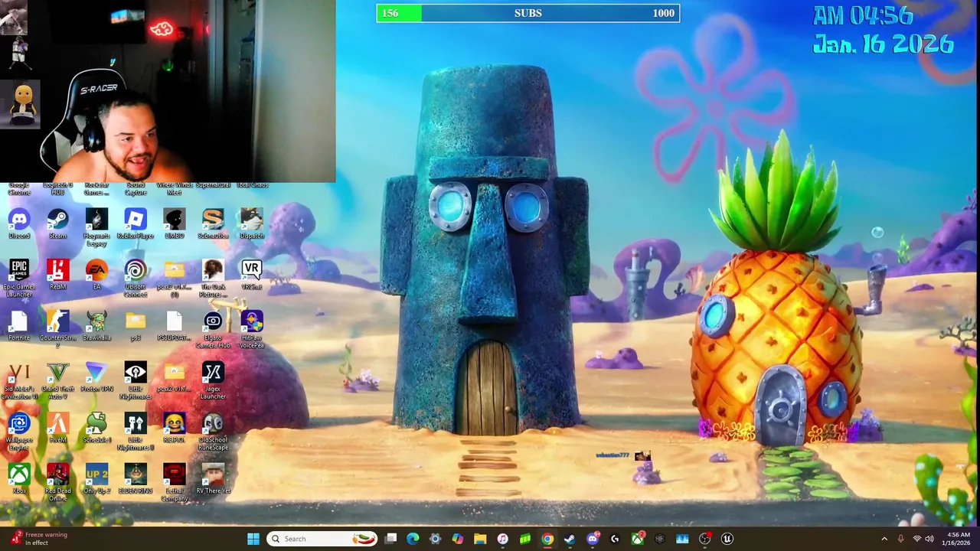Image resolution: width=980 pixels, height=551 pixels.
Task: Switch to Google Chrome in the taskbar
Action: point(547,539)
